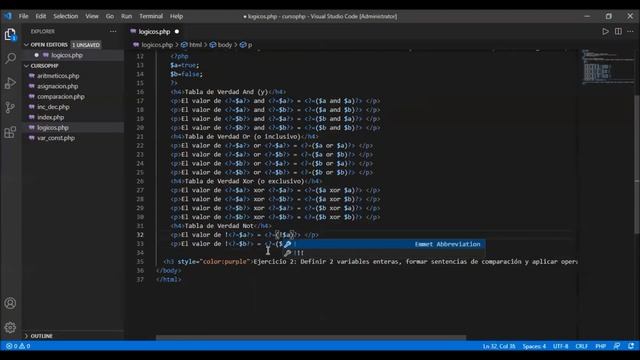Open the Edit menu
640x360 pixels.
tap(41, 16)
